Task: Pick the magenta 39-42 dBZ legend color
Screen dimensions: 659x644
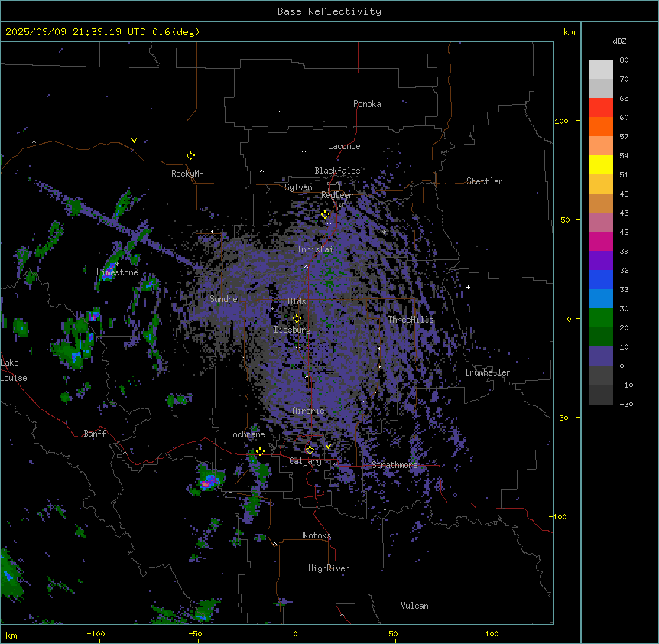Action: tap(601, 241)
